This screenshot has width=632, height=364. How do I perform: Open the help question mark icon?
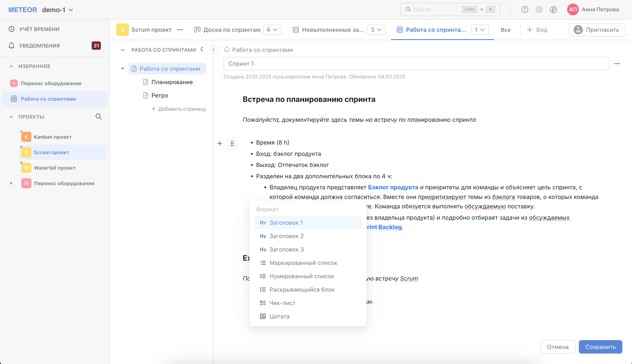[x=525, y=9]
